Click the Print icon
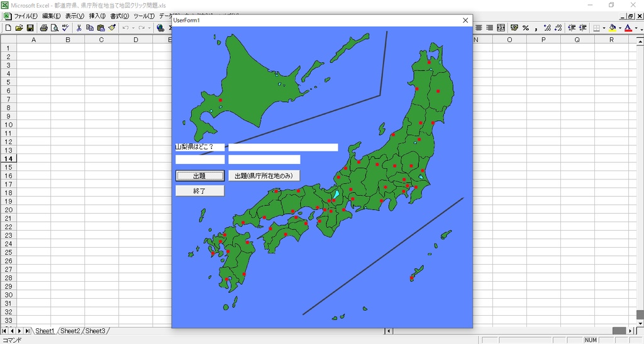The image size is (644, 344). click(x=44, y=28)
